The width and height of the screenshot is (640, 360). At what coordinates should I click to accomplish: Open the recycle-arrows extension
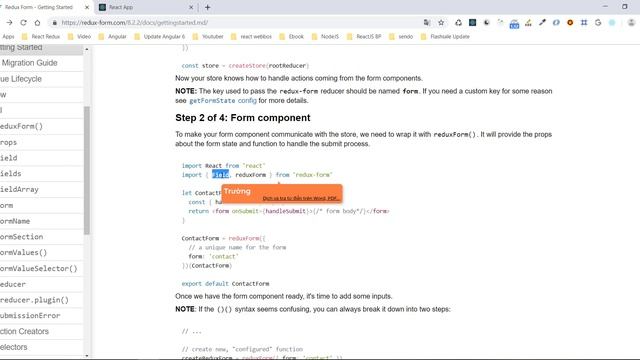click(x=458, y=23)
